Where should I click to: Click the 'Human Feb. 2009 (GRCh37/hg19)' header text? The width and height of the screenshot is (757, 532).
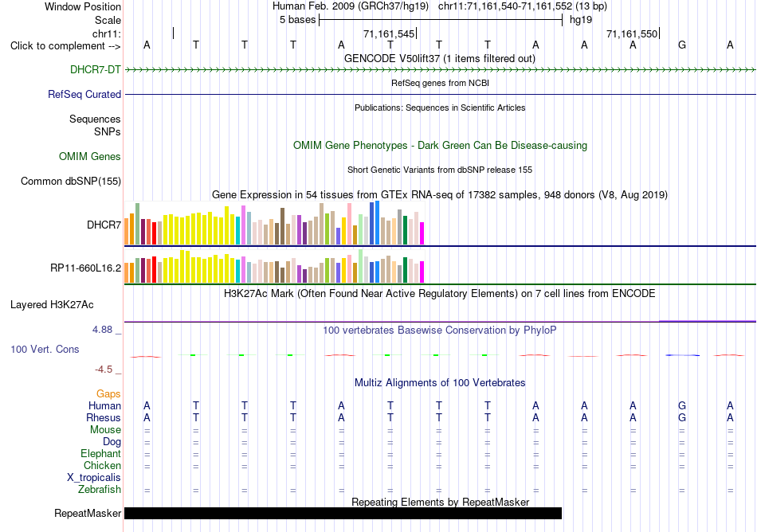click(x=351, y=6)
